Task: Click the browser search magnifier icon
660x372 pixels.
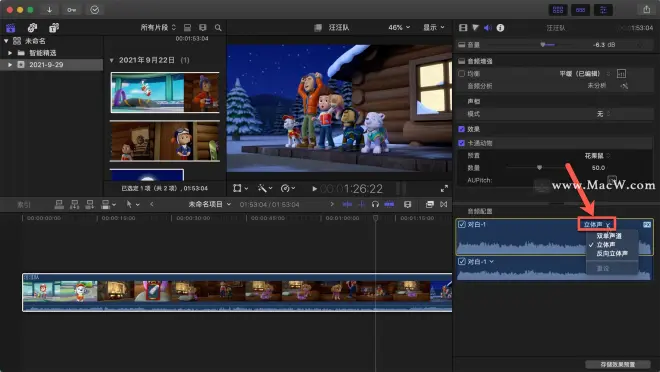Action: point(218,27)
